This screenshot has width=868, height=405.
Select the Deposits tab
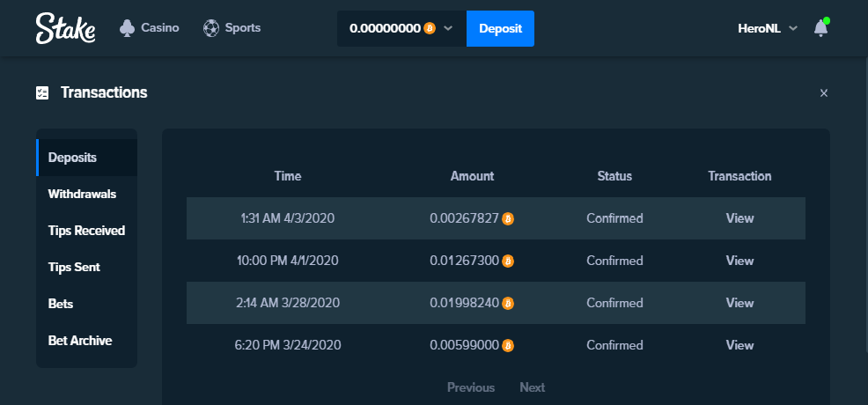87,158
